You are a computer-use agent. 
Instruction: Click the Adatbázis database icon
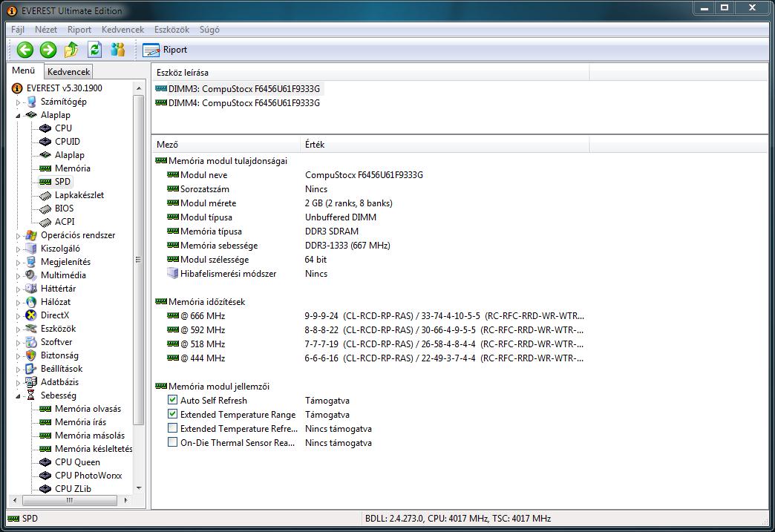[x=31, y=382]
